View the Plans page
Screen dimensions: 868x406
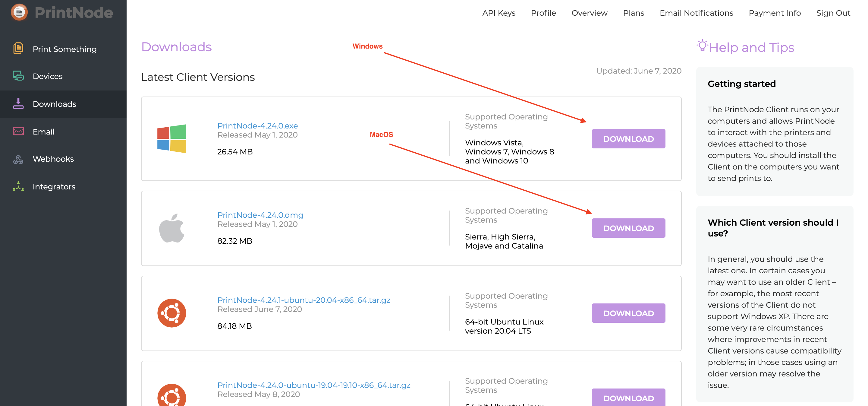(x=634, y=13)
